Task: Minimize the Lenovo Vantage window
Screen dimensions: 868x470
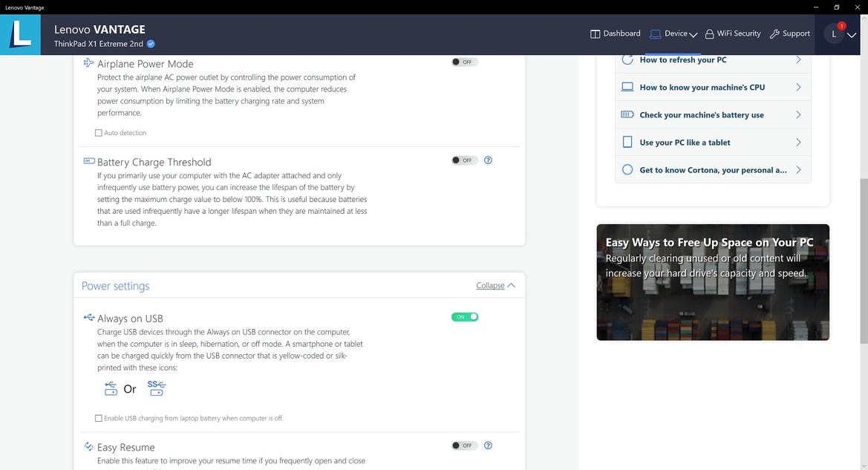Action: click(x=816, y=7)
